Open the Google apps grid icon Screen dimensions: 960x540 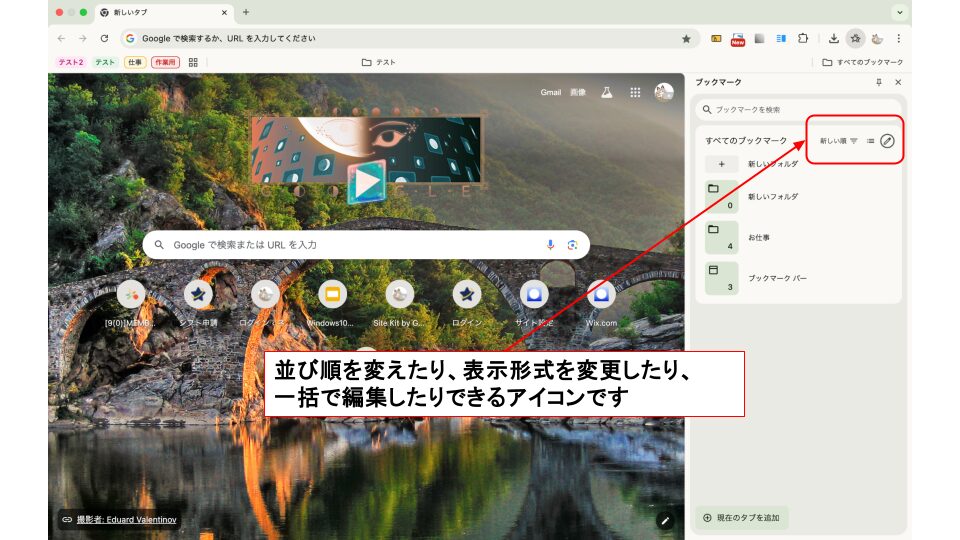click(635, 92)
